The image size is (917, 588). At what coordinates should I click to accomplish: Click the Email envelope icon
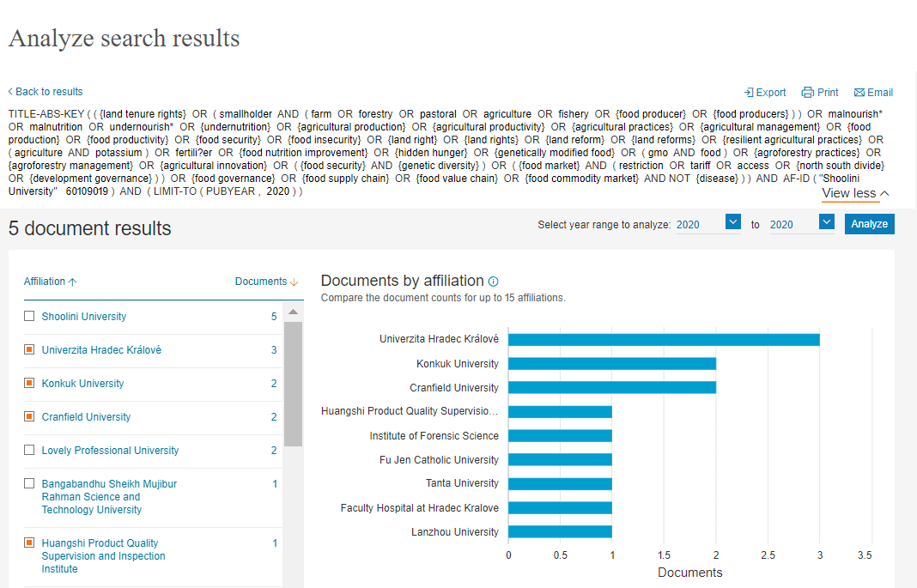point(859,93)
